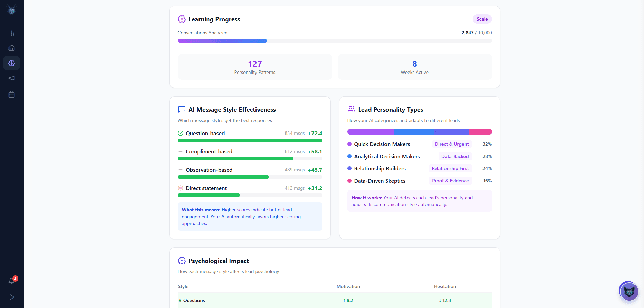This screenshot has height=308, width=644.
Task: Click the play triangle at sidebar bottom
Action: point(12,297)
